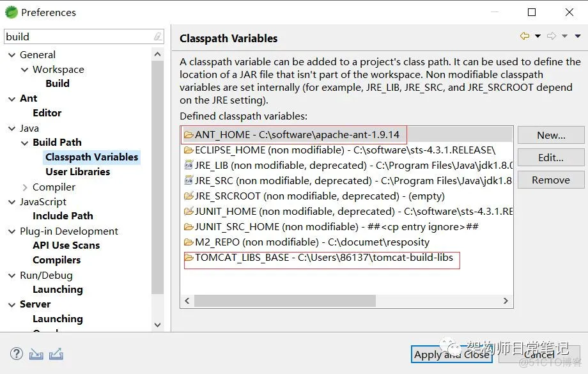Viewport: 588px width, 374px height.
Task: Collapse the Plug-in Development node
Action: coord(12,231)
